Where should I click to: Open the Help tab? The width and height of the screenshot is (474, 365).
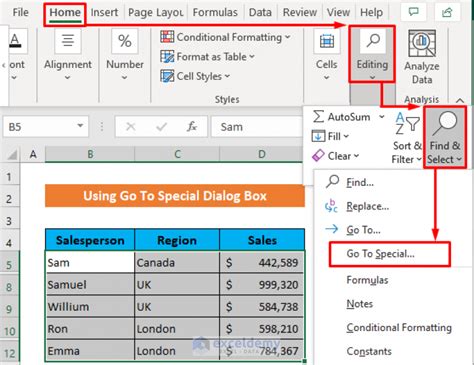(371, 12)
